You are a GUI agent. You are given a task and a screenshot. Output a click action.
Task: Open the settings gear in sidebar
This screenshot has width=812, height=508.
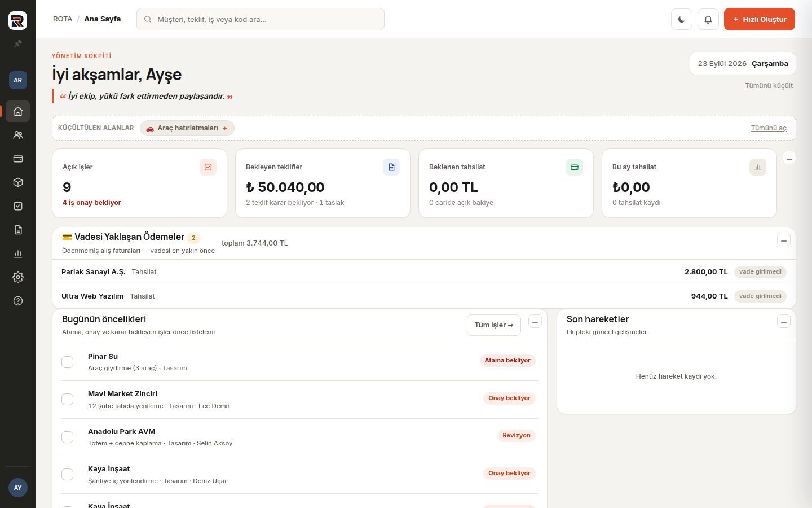tap(18, 277)
